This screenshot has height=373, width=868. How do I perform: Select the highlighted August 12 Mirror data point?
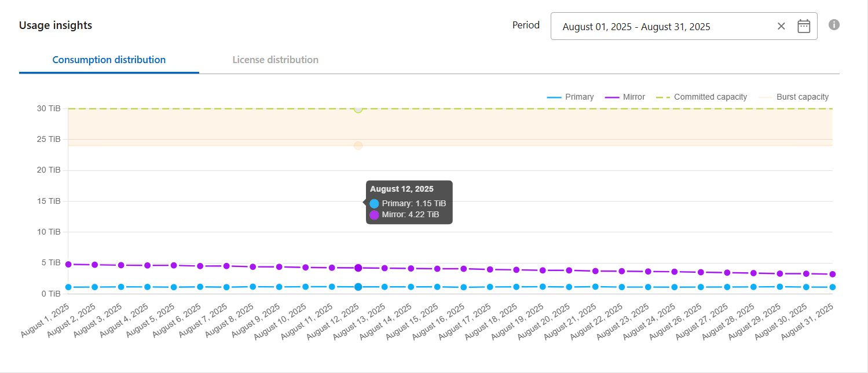357,268
